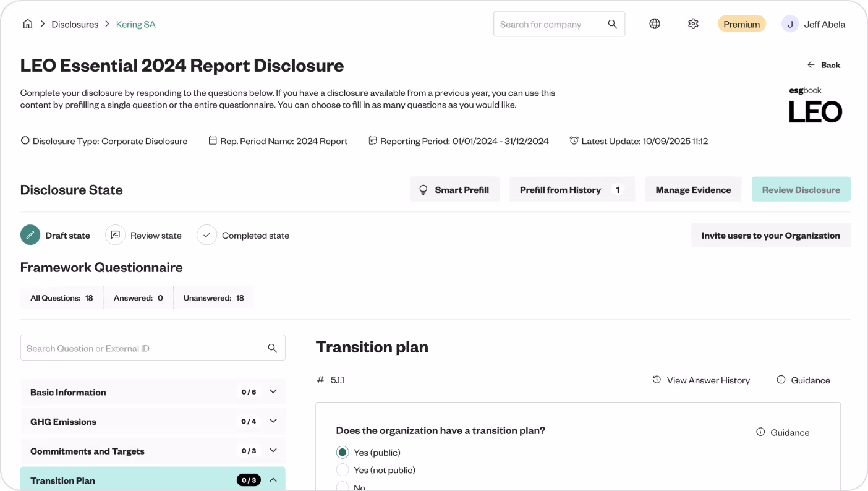Go to the home icon in breadcrumb
This screenshot has height=491, width=868.
27,24
